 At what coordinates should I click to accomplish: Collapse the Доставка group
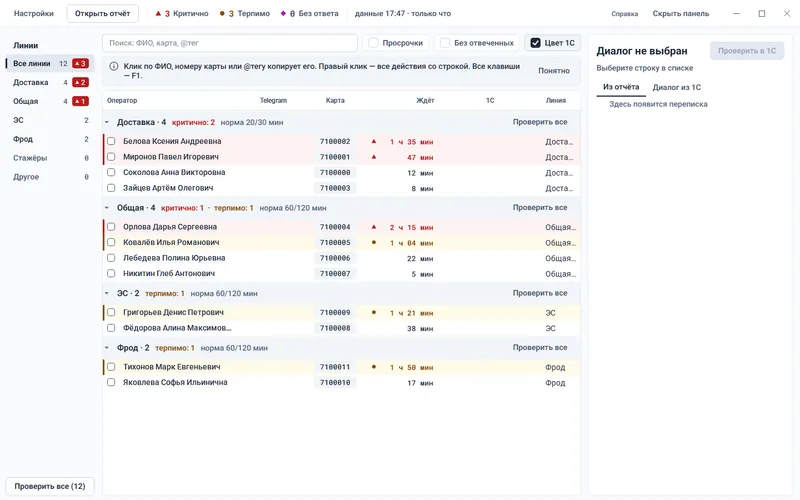pos(107,122)
